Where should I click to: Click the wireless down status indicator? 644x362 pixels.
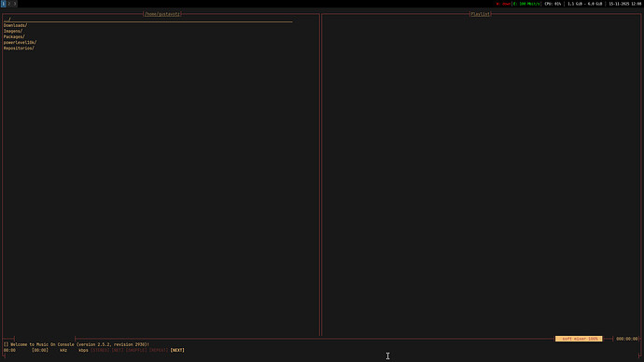[503, 4]
